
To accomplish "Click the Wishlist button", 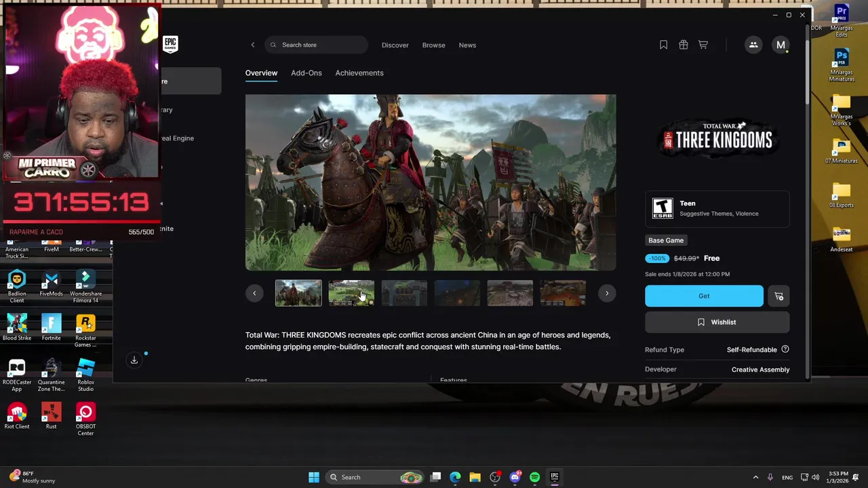I will pyautogui.click(x=717, y=323).
